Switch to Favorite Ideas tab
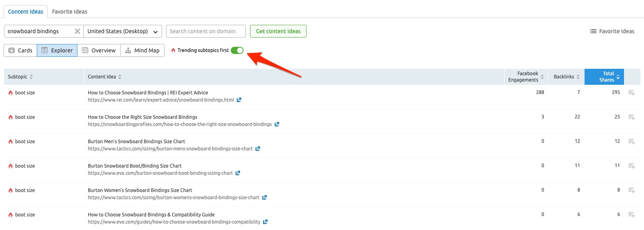Image resolution: width=644 pixels, height=230 pixels. [x=69, y=12]
